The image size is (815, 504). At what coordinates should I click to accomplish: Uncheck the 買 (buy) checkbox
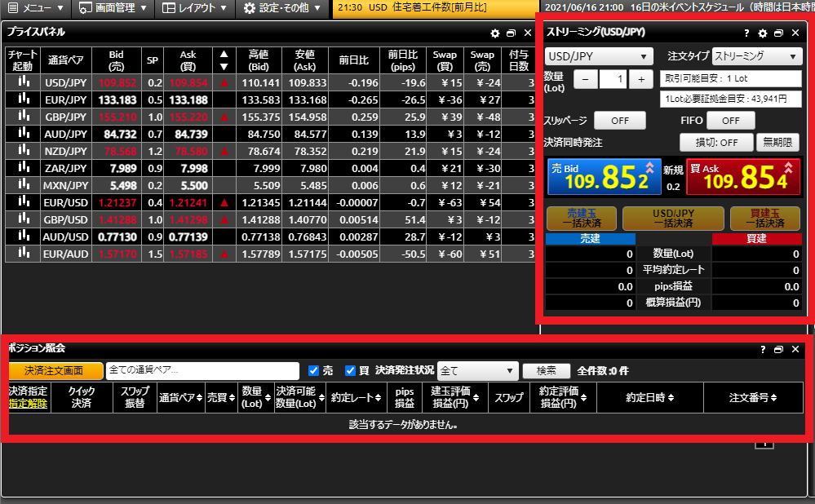point(352,370)
